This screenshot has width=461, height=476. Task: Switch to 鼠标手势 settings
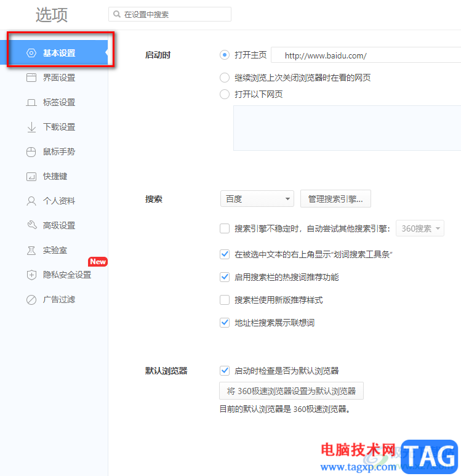(x=54, y=151)
